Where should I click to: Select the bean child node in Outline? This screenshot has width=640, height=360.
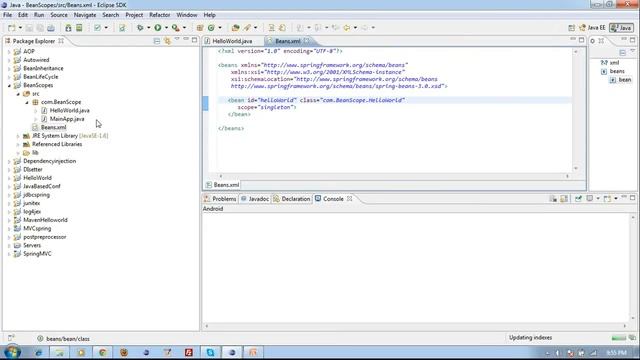coord(624,80)
